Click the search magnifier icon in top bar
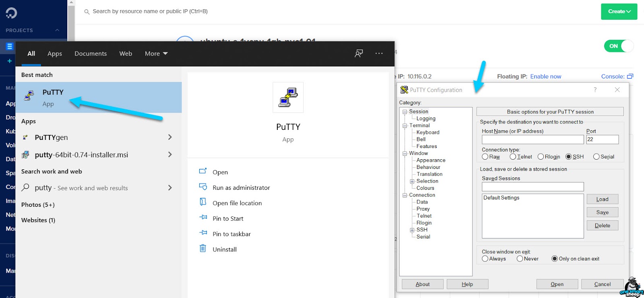Image resolution: width=644 pixels, height=298 pixels. pyautogui.click(x=87, y=12)
